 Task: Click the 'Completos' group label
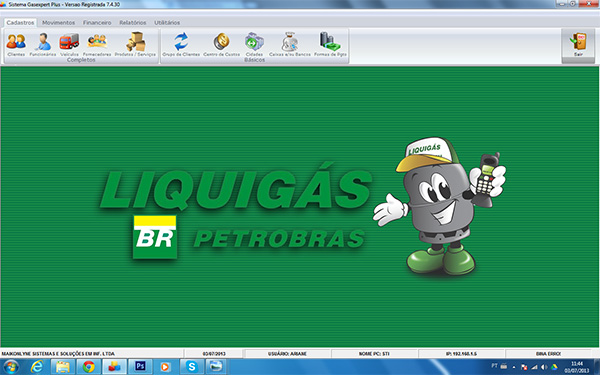(x=81, y=60)
